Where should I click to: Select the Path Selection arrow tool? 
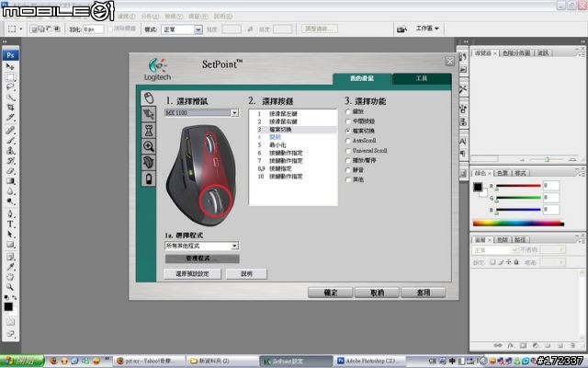[10, 235]
